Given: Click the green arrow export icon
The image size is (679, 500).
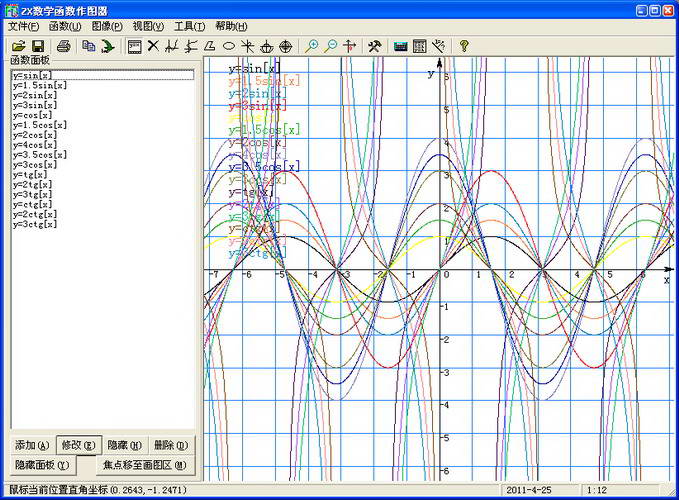Looking at the screenshot, I should coord(107,46).
